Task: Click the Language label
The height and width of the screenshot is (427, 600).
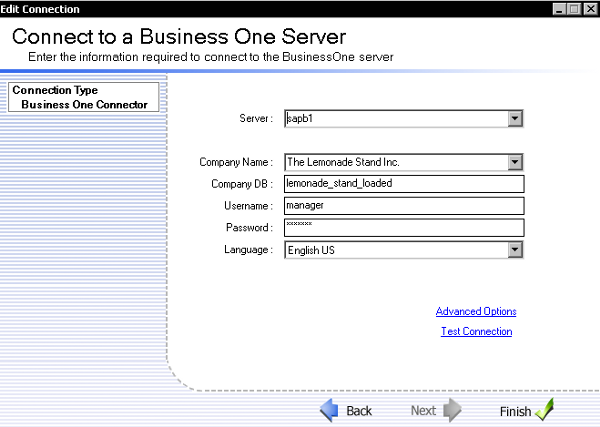Action: (x=248, y=250)
